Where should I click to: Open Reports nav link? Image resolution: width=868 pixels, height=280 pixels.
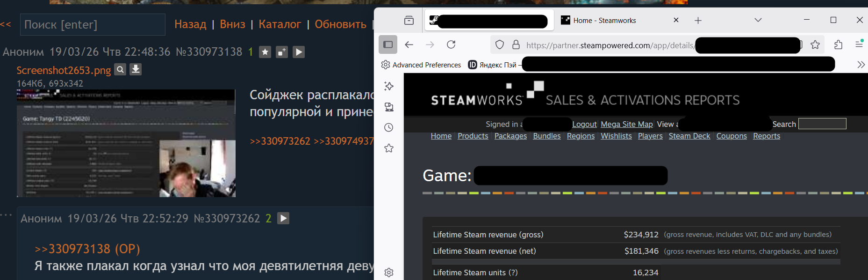click(x=767, y=136)
